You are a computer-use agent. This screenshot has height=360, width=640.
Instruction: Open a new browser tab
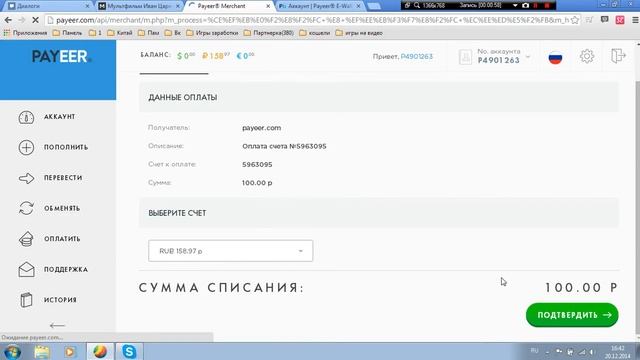(374, 6)
